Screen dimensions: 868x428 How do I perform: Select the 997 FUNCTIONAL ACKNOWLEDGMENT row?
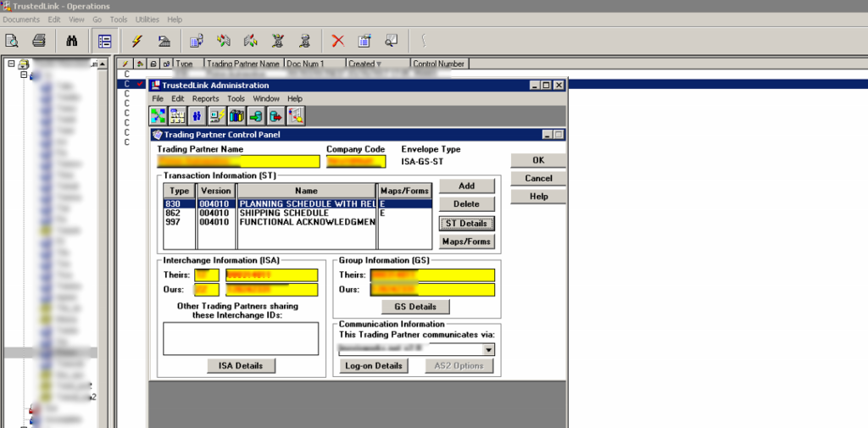(x=298, y=222)
